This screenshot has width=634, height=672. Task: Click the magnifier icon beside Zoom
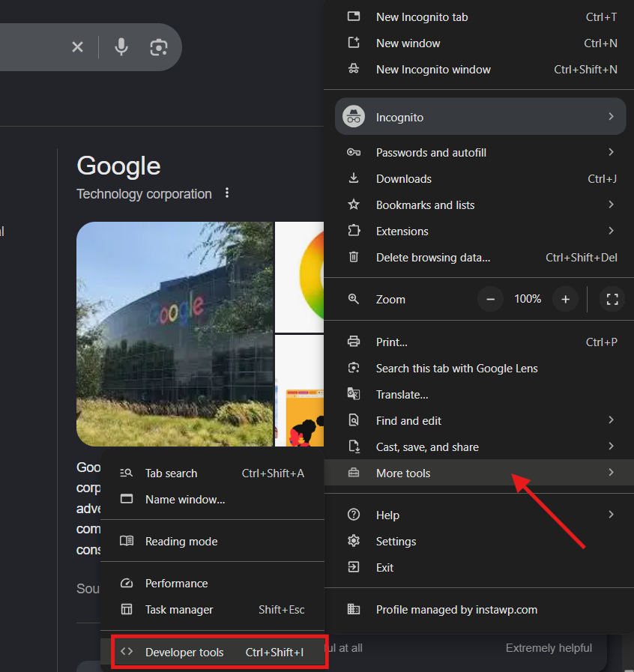pyautogui.click(x=354, y=299)
